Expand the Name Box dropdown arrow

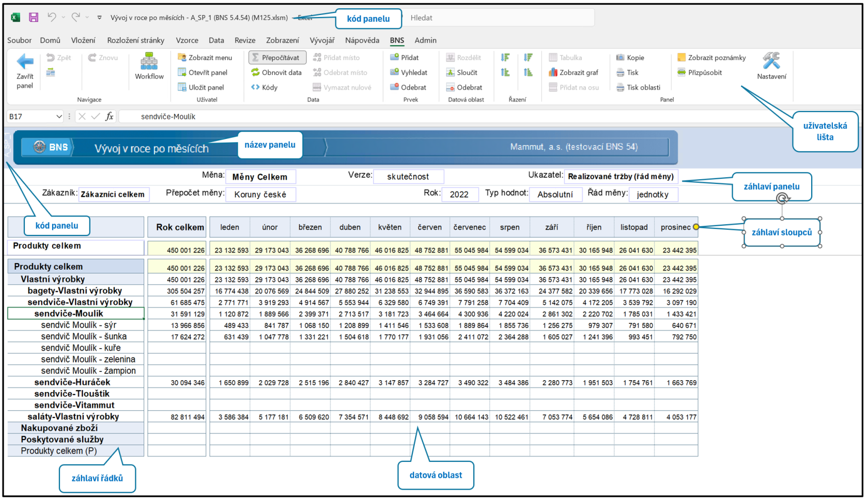58,117
